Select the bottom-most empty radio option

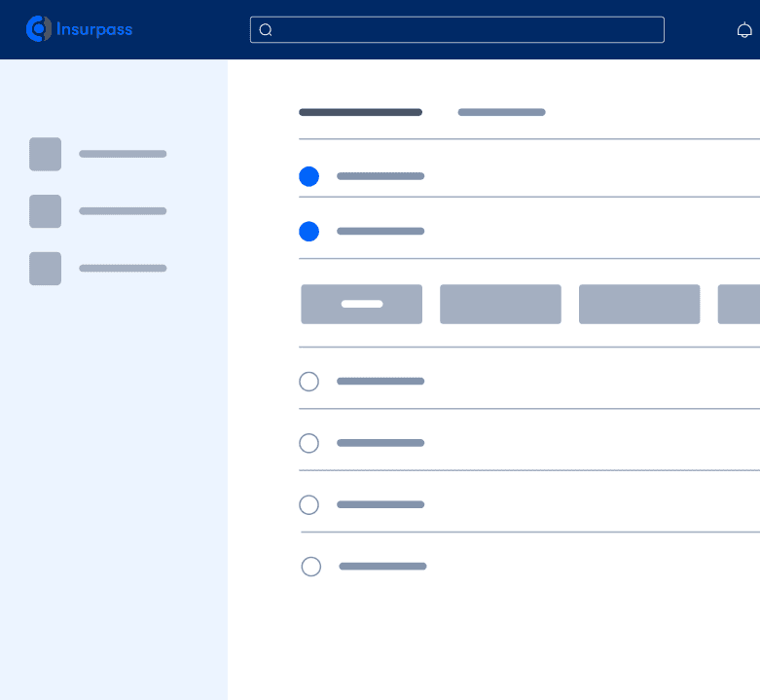click(311, 567)
